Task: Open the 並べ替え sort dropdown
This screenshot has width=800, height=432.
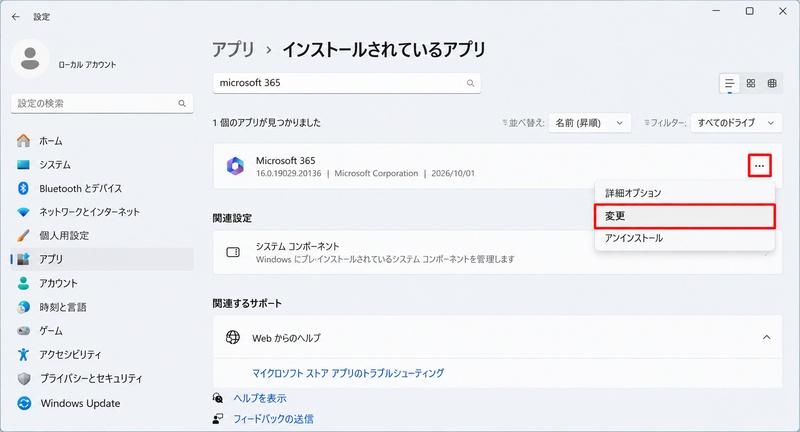Action: 589,123
